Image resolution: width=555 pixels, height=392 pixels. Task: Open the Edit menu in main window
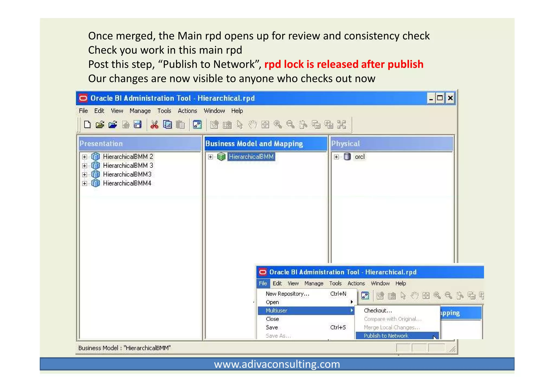click(99, 111)
